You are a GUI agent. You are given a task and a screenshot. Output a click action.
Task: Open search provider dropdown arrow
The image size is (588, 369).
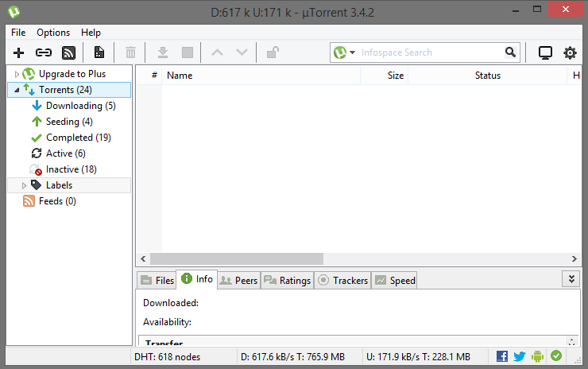pyautogui.click(x=352, y=52)
